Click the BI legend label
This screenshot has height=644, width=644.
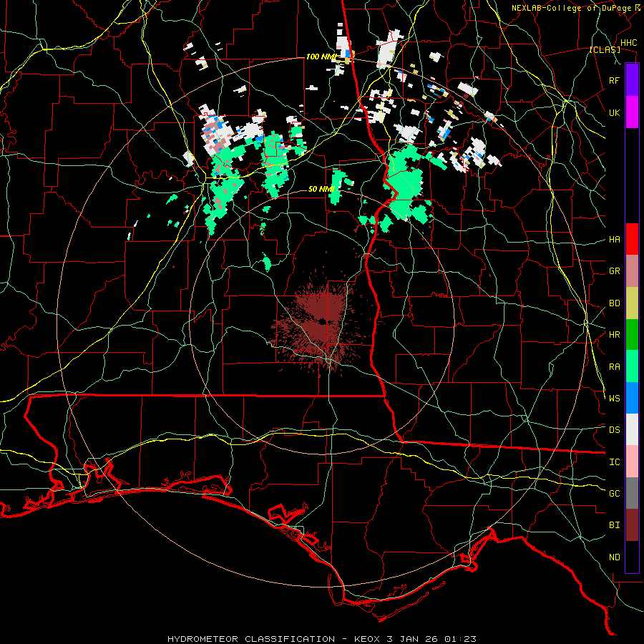pos(615,525)
